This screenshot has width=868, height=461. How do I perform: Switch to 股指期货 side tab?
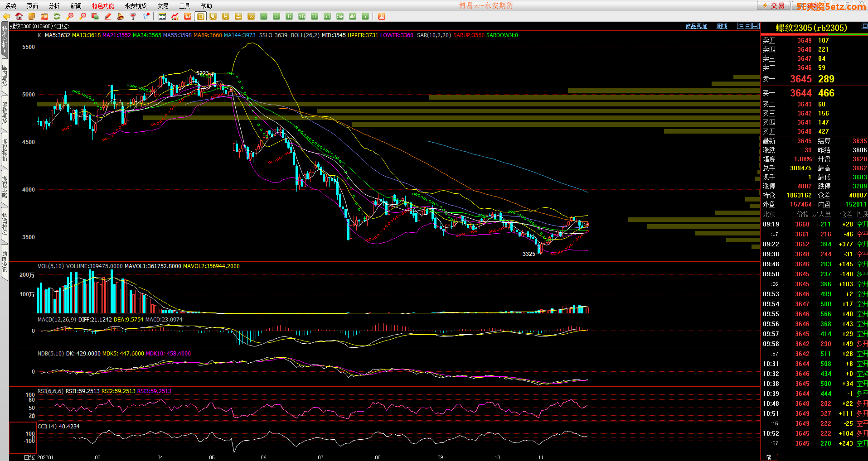click(5, 113)
